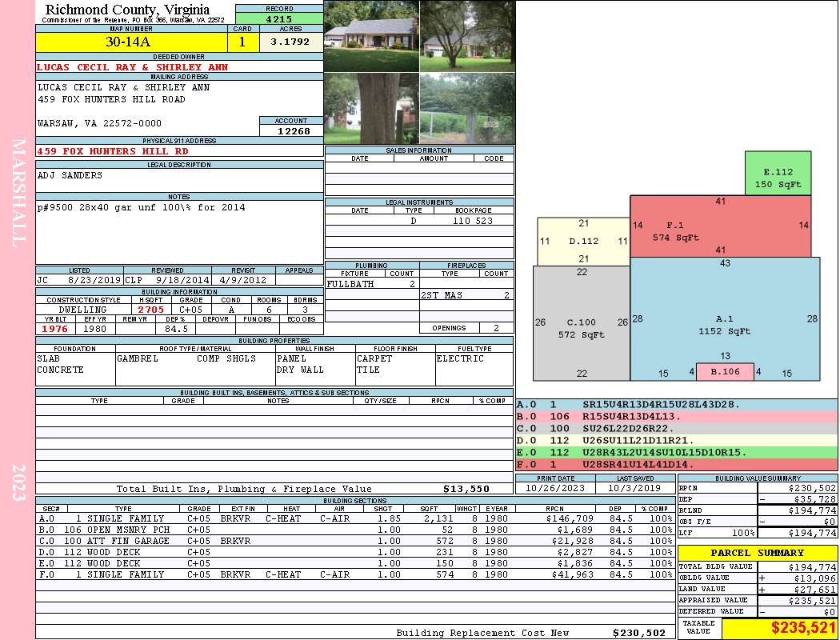Select legend row C.0 100
840x640 pixels.
[676, 429]
